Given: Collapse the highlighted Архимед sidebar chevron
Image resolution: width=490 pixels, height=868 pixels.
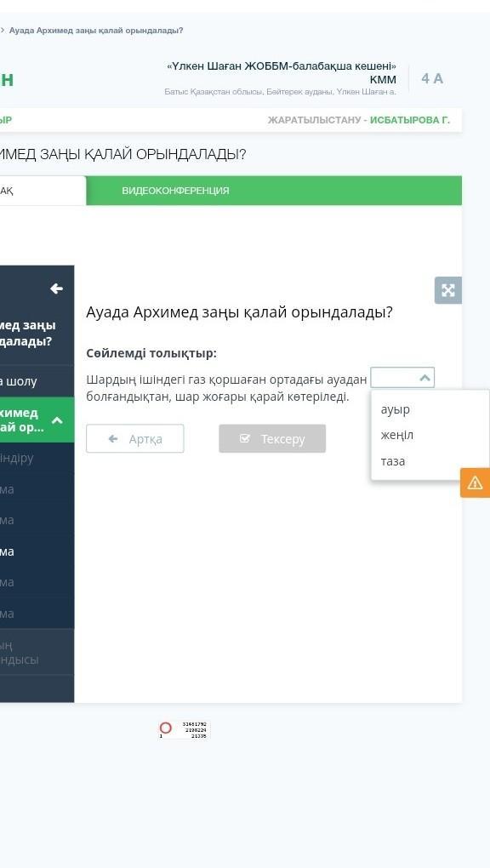Looking at the screenshot, I should (56, 420).
